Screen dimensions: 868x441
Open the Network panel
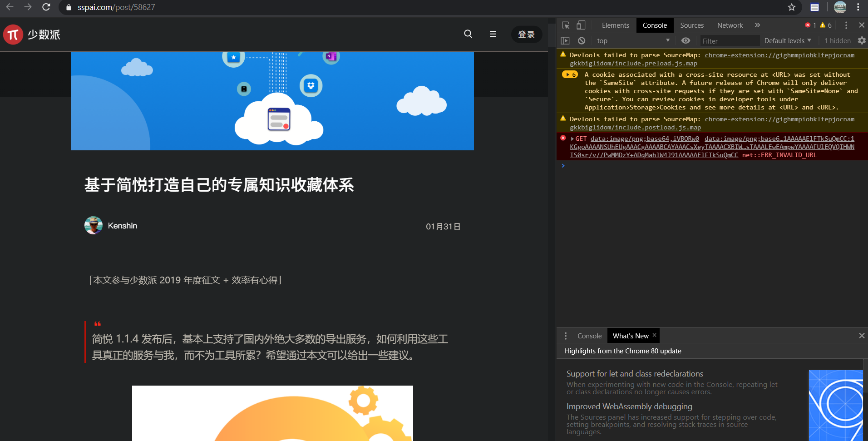[730, 25]
